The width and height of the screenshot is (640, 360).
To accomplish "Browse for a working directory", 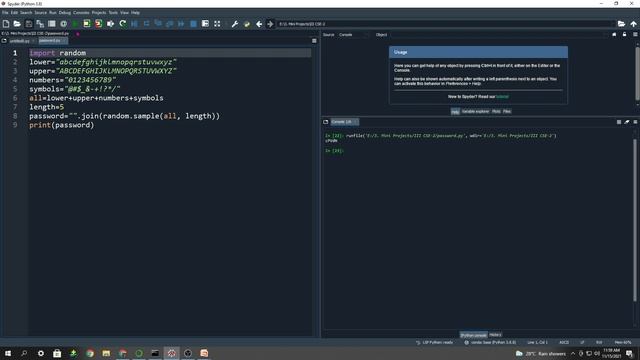I will (x=621, y=24).
